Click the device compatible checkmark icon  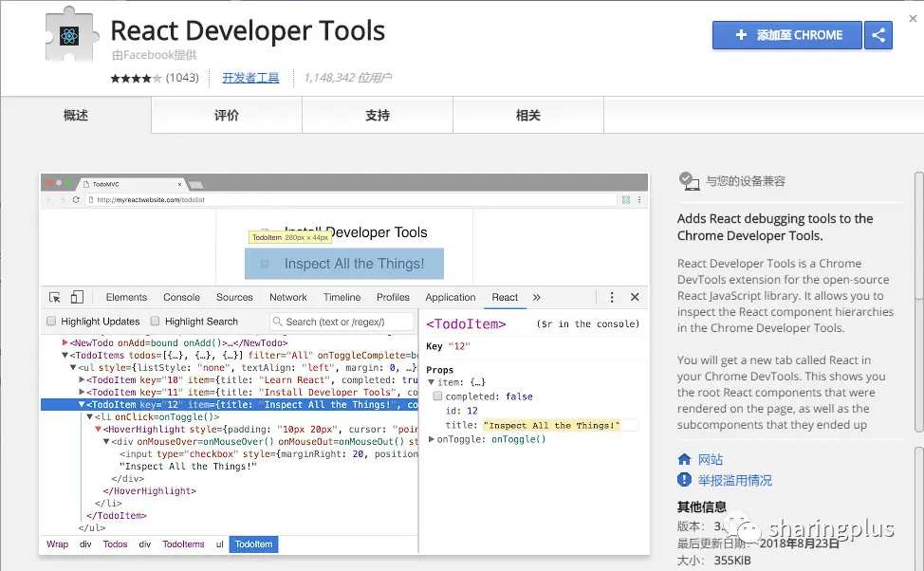point(689,180)
